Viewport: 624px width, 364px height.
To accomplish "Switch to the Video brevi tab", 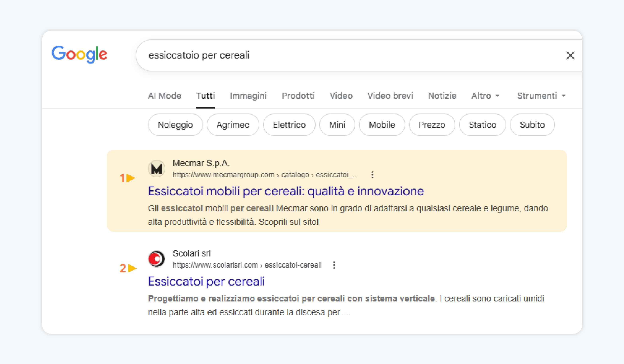I will coord(390,96).
